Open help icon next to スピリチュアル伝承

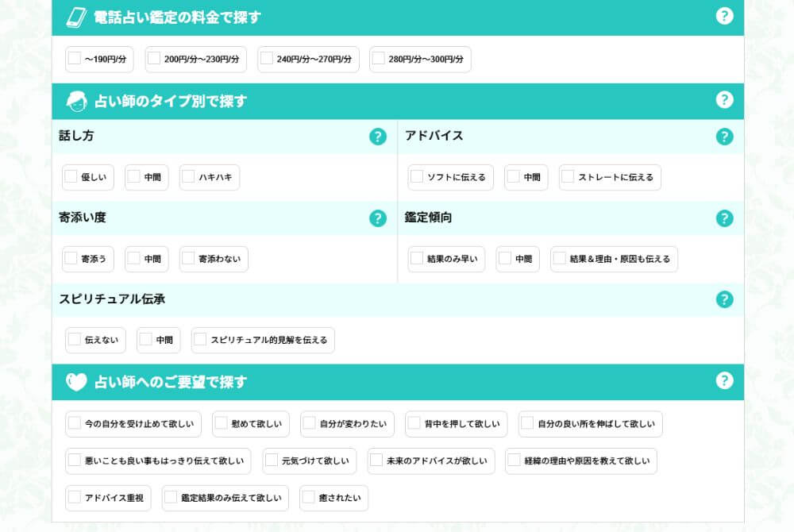click(x=724, y=300)
